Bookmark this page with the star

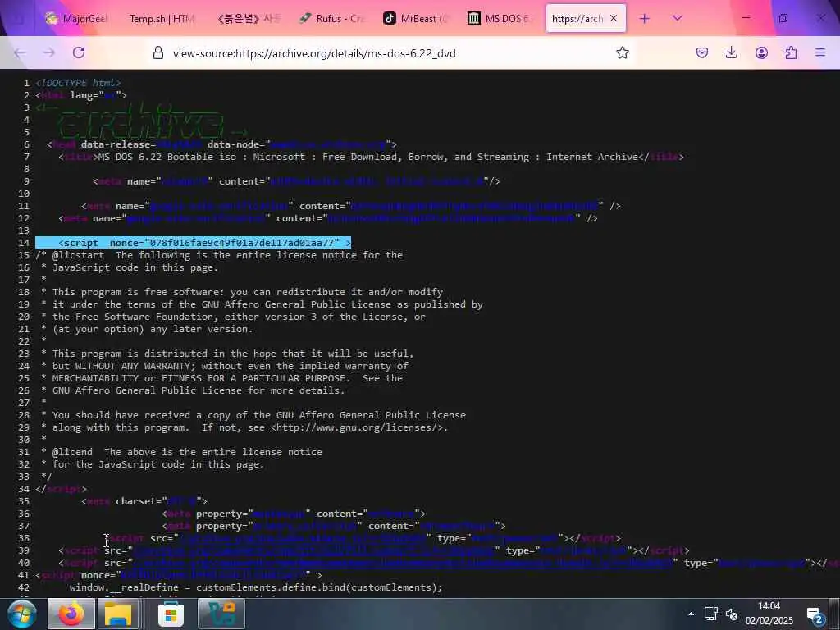[x=622, y=52]
